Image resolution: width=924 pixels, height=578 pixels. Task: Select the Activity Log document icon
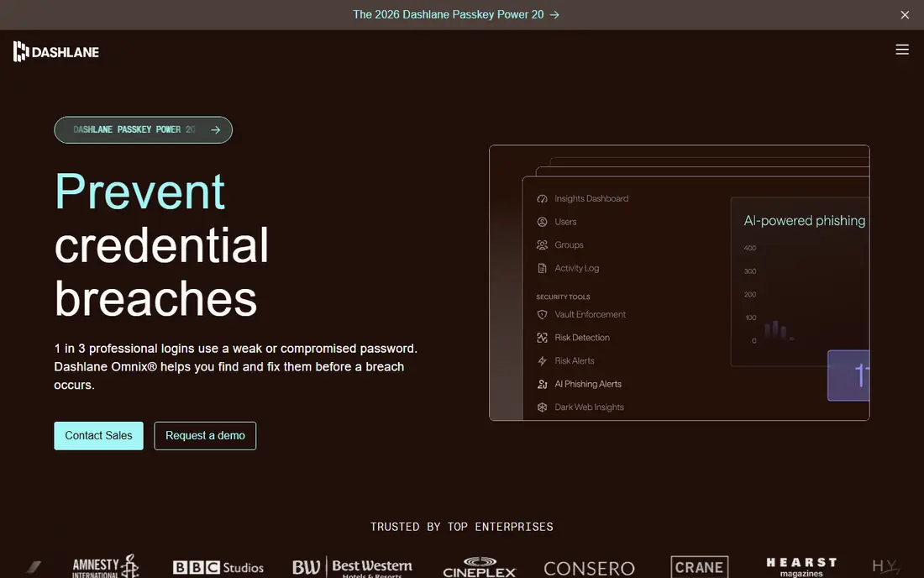click(542, 268)
